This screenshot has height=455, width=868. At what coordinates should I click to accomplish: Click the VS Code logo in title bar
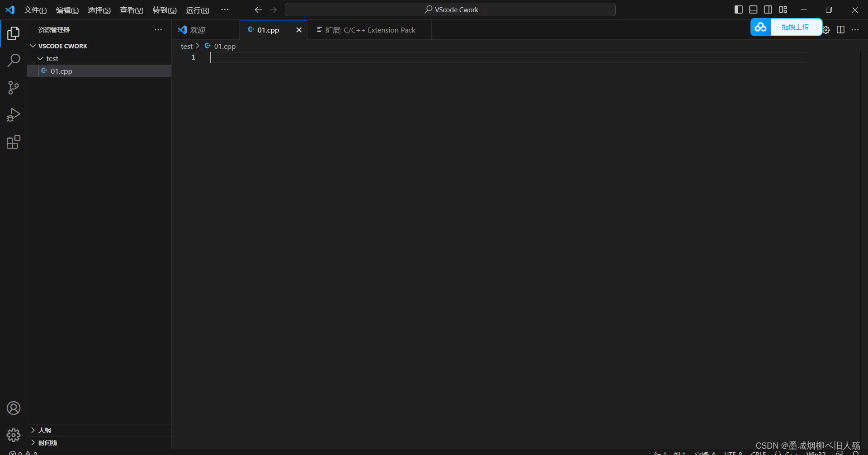(10, 9)
